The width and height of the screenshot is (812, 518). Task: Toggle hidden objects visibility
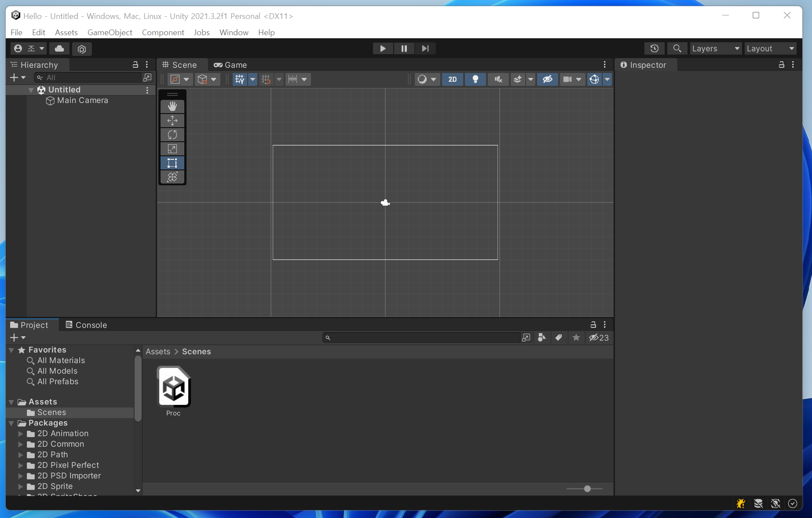[x=548, y=79]
